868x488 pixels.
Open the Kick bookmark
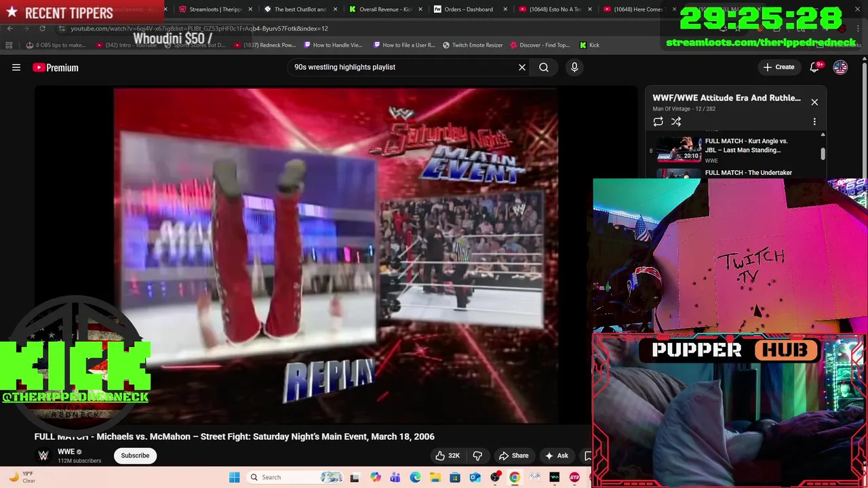589,45
